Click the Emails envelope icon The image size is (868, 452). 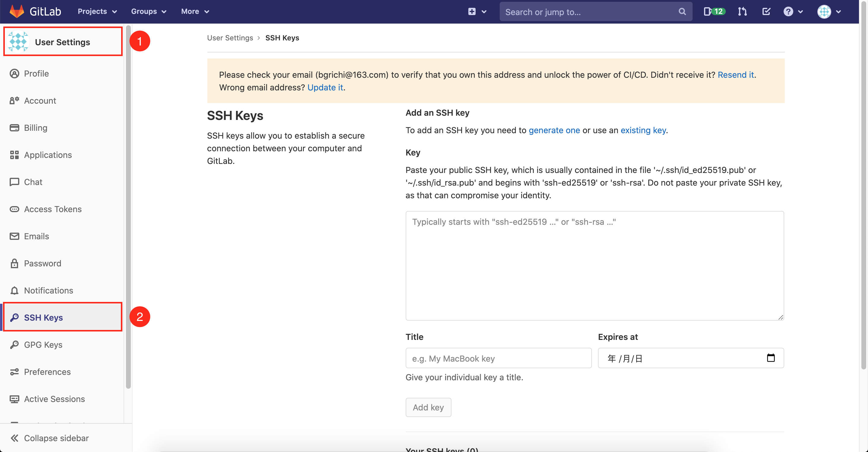click(x=14, y=236)
